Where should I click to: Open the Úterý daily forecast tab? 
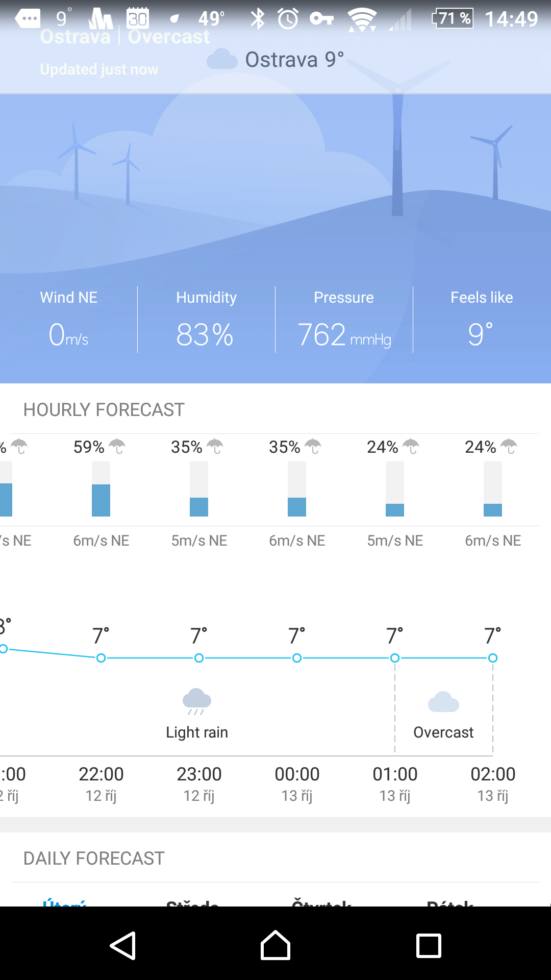point(65,902)
